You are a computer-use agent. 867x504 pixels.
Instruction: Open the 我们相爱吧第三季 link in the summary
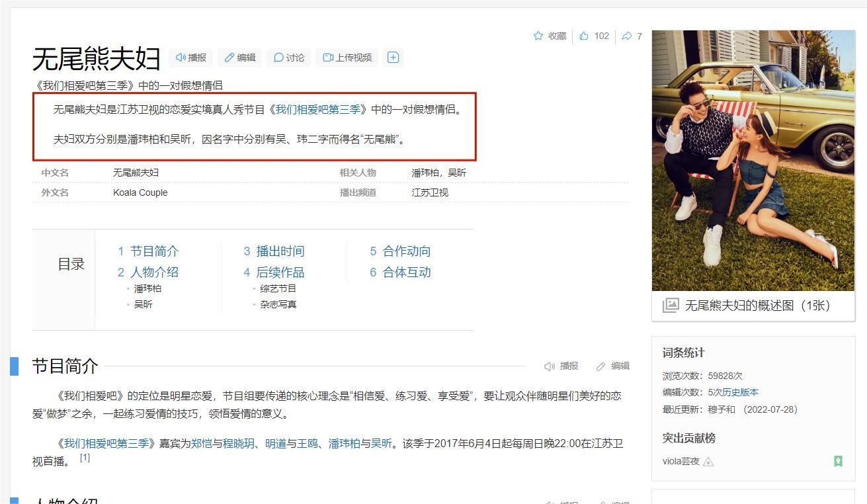click(x=317, y=110)
